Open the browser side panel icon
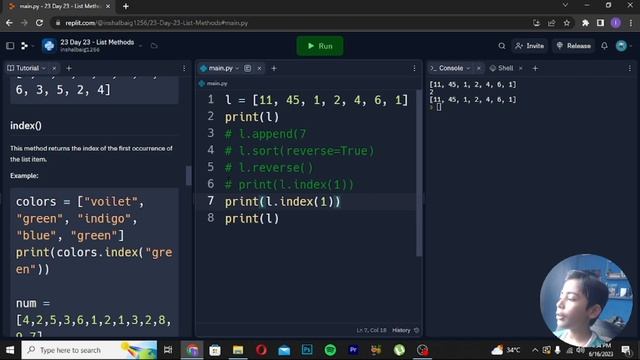This screenshot has height=360, width=640. click(600, 23)
